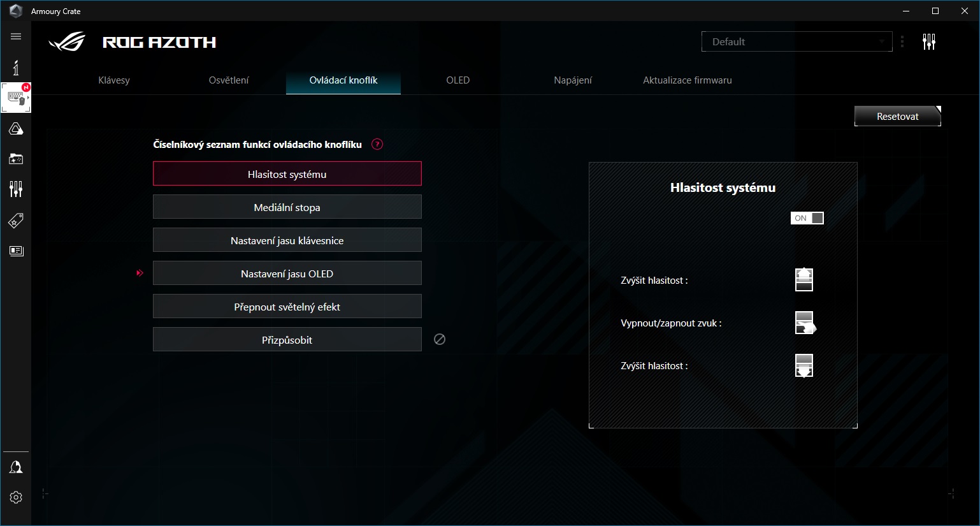Open the profile more options dots

(x=902, y=42)
